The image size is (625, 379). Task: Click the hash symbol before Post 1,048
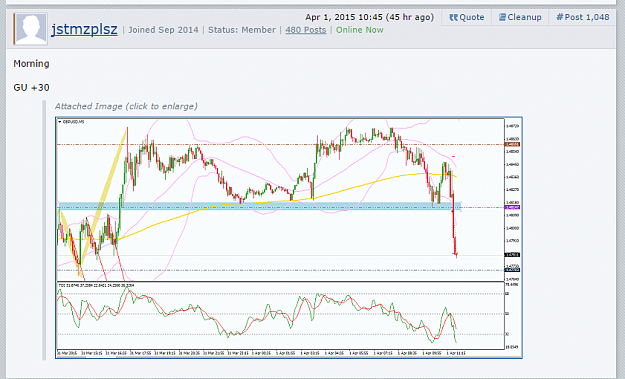[x=560, y=17]
